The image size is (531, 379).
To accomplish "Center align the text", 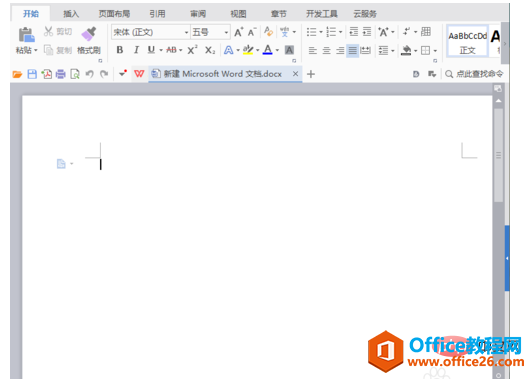I will click(x=326, y=51).
